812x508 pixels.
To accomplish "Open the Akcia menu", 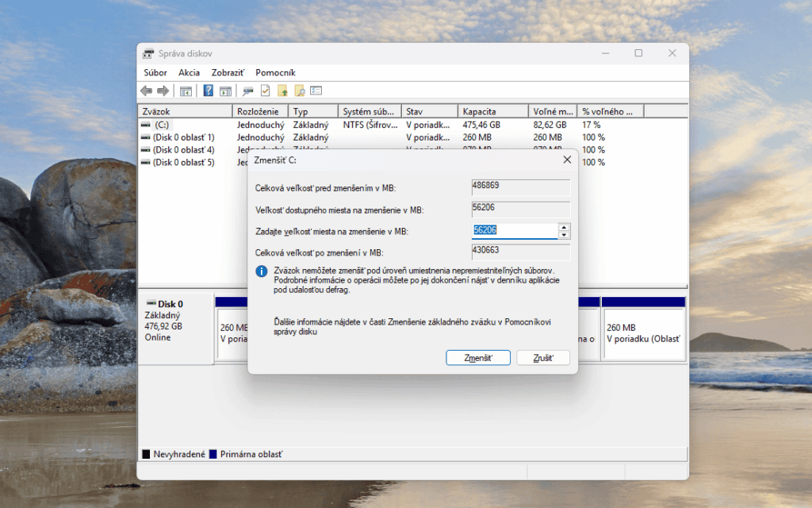I will (x=189, y=72).
